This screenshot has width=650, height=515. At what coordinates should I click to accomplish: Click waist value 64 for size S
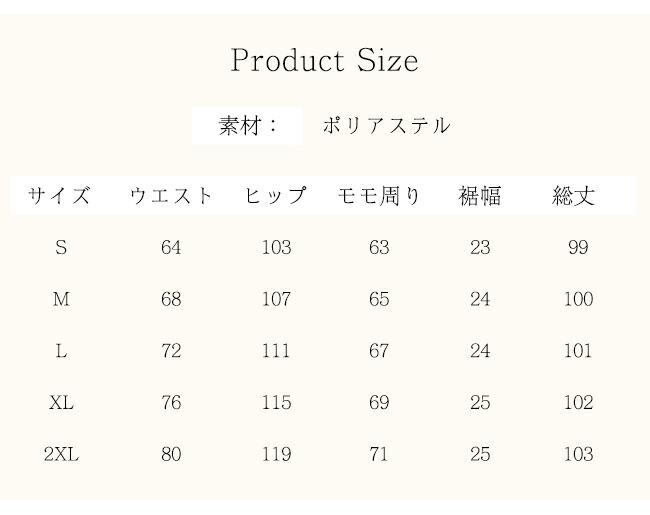(171, 248)
